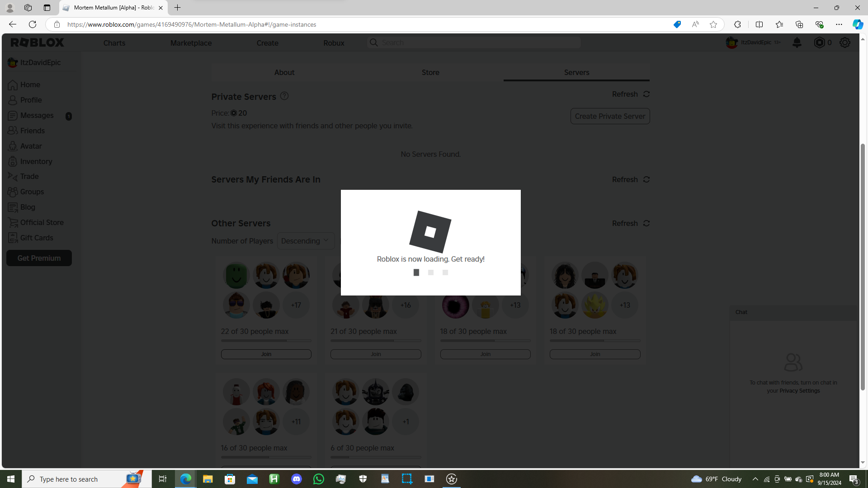Screen dimensions: 868x488
Task: Go to Profile in the sidebar
Action: (x=31, y=100)
